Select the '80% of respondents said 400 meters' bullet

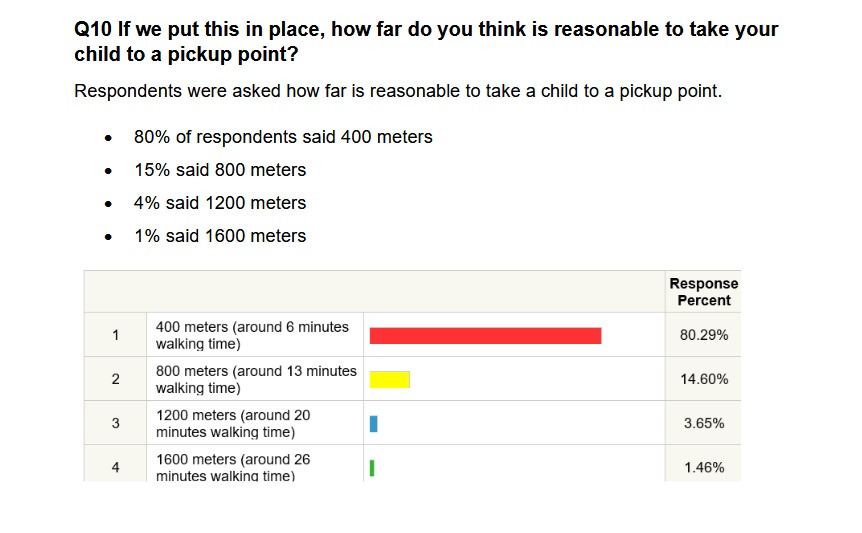point(283,137)
